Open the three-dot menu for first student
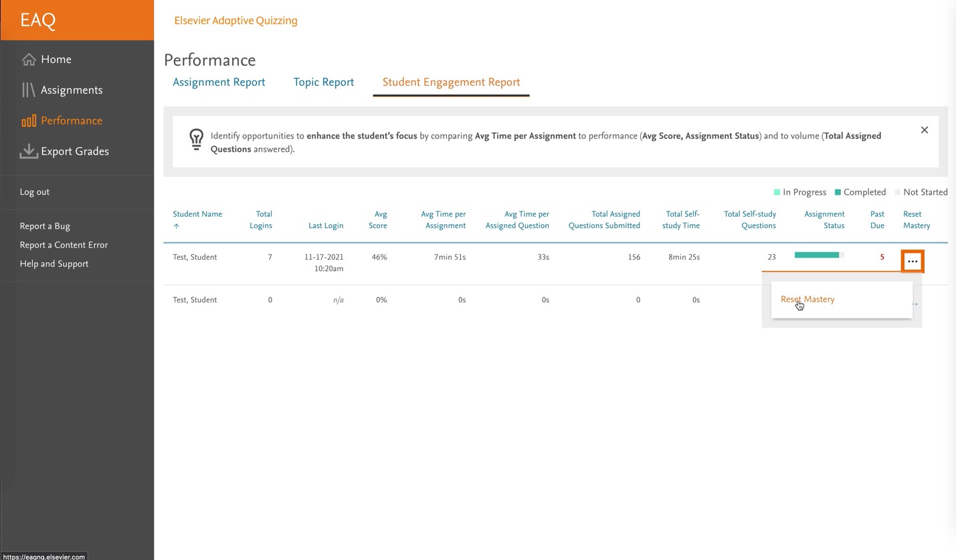The width and height of the screenshot is (956, 560). coord(912,261)
